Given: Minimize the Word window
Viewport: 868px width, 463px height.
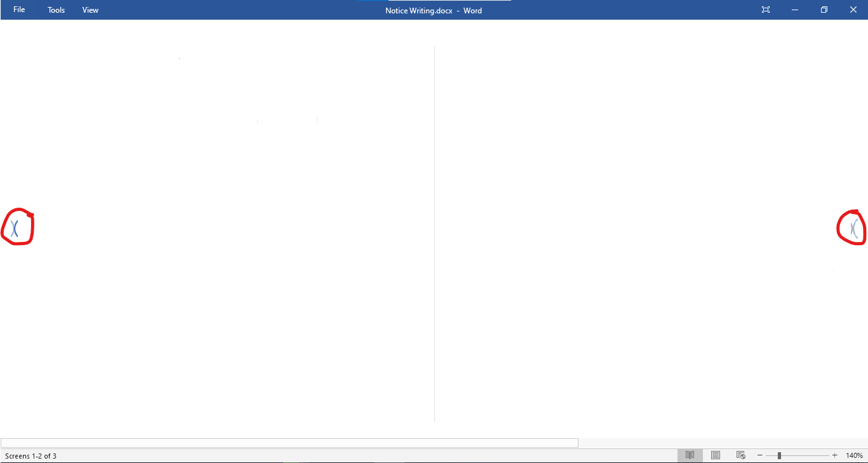Looking at the screenshot, I should (x=795, y=10).
